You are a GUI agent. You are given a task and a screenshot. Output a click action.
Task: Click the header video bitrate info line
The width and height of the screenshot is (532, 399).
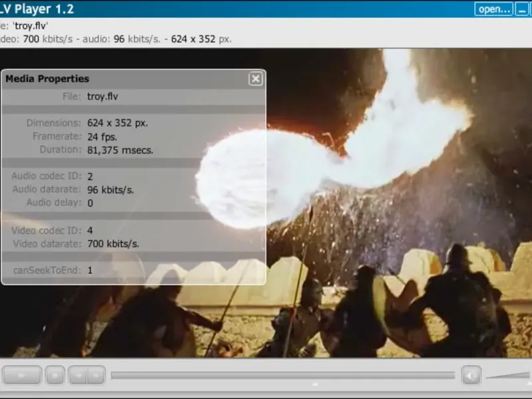(x=115, y=39)
